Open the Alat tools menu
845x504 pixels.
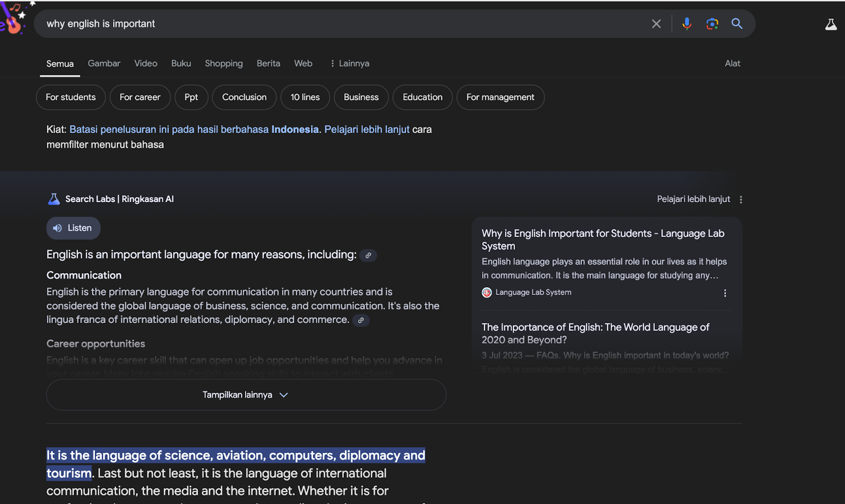point(733,63)
